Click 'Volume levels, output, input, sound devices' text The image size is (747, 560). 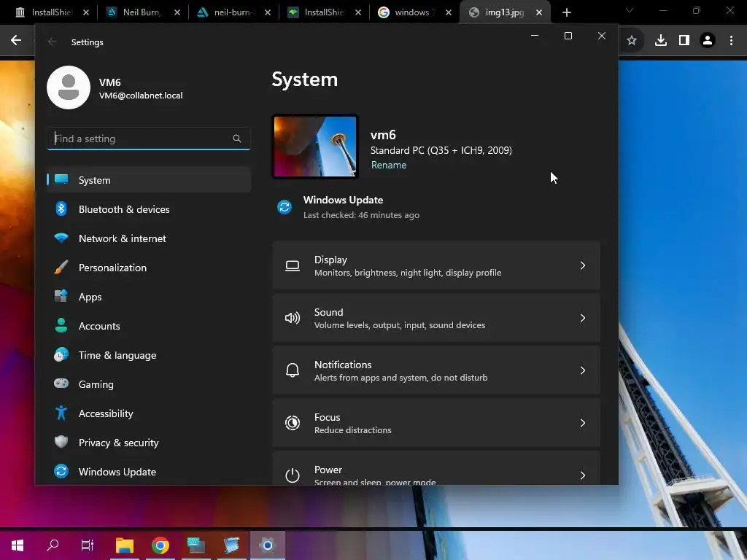[x=400, y=325]
